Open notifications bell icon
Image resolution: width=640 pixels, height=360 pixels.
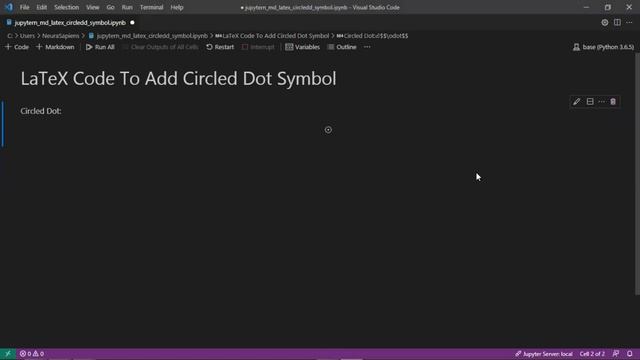pos(630,354)
